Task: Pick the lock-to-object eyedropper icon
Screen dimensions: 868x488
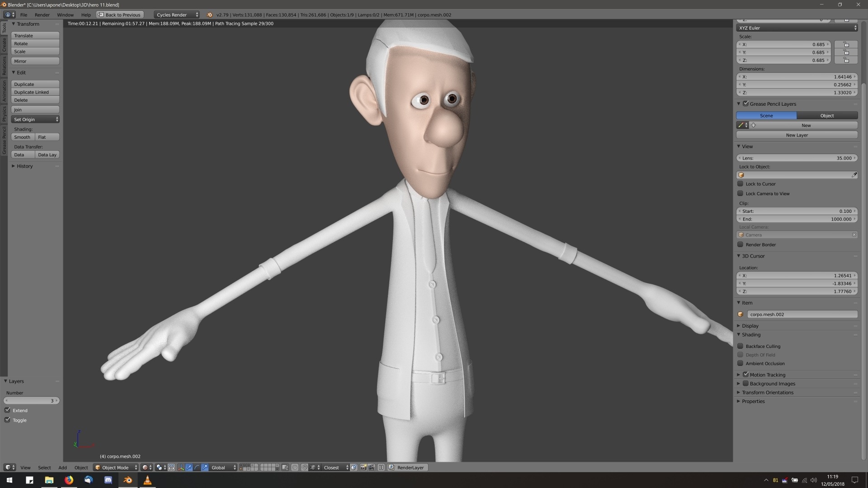Action: [x=854, y=175]
